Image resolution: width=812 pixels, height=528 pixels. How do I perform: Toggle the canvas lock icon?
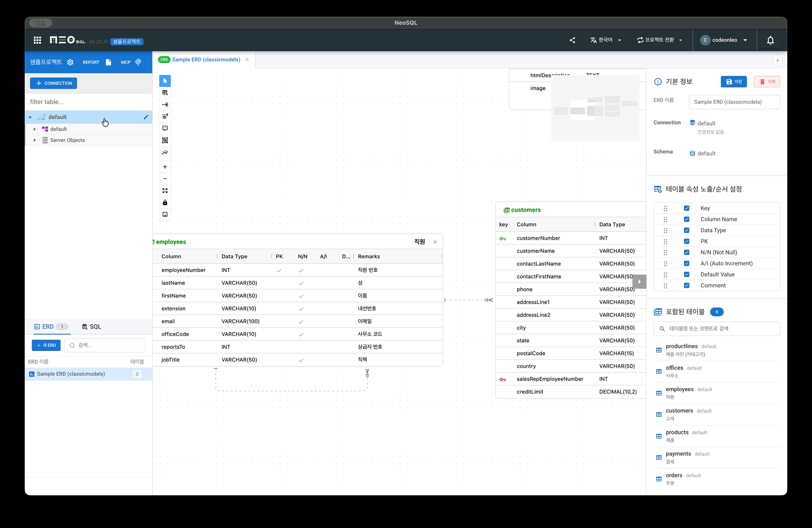pyautogui.click(x=165, y=203)
